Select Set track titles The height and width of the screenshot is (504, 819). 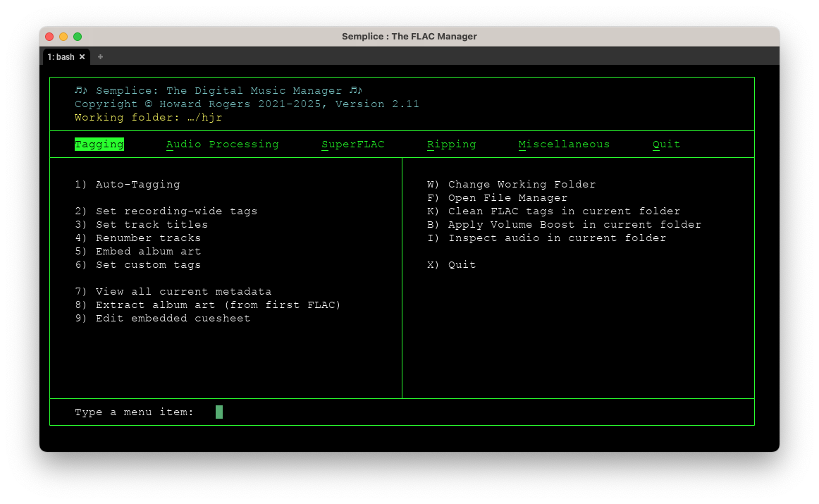[x=142, y=224]
